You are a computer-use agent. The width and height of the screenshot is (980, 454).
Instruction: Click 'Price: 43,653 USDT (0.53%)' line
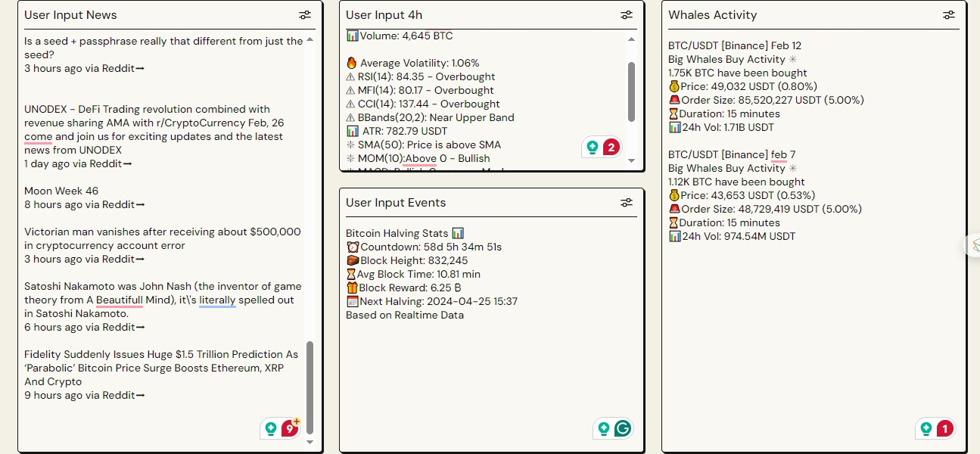coord(742,195)
